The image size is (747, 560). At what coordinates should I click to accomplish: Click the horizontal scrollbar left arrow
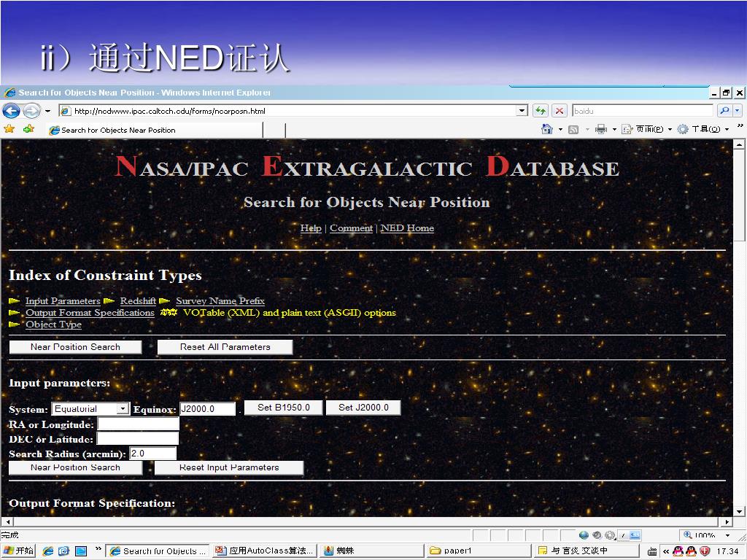[x=7, y=522]
